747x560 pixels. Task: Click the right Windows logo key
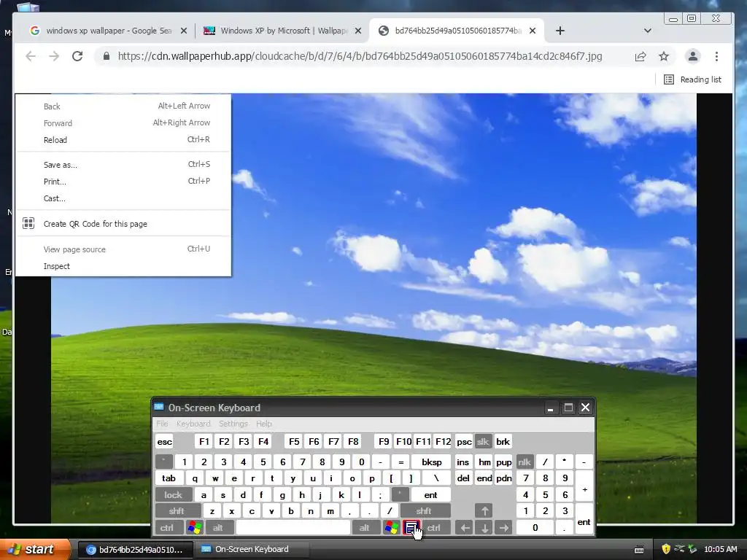point(392,528)
